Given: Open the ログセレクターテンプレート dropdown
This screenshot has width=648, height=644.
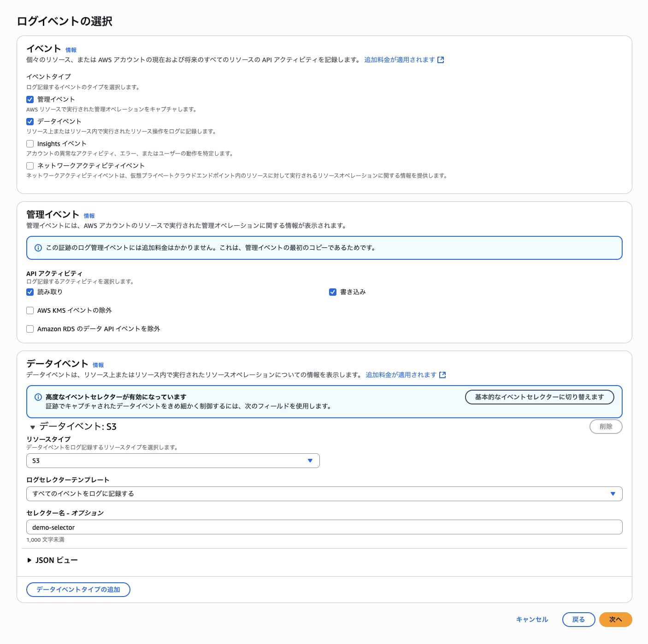Looking at the screenshot, I should (324, 494).
